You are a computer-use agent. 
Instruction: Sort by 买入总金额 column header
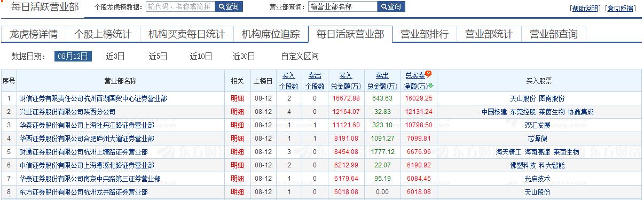click(x=345, y=81)
